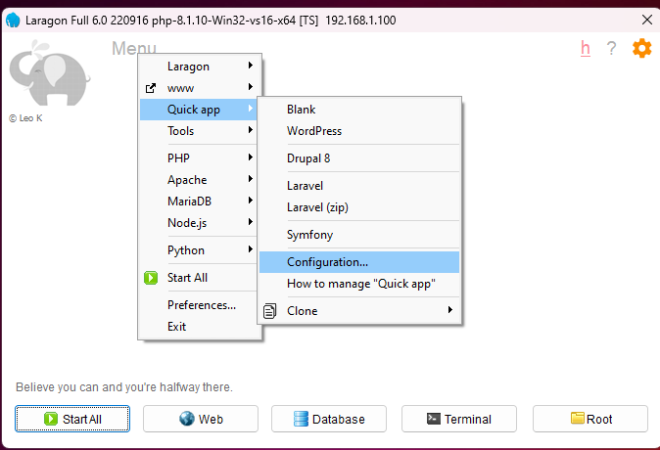Expand the Python submenu arrow

250,249
